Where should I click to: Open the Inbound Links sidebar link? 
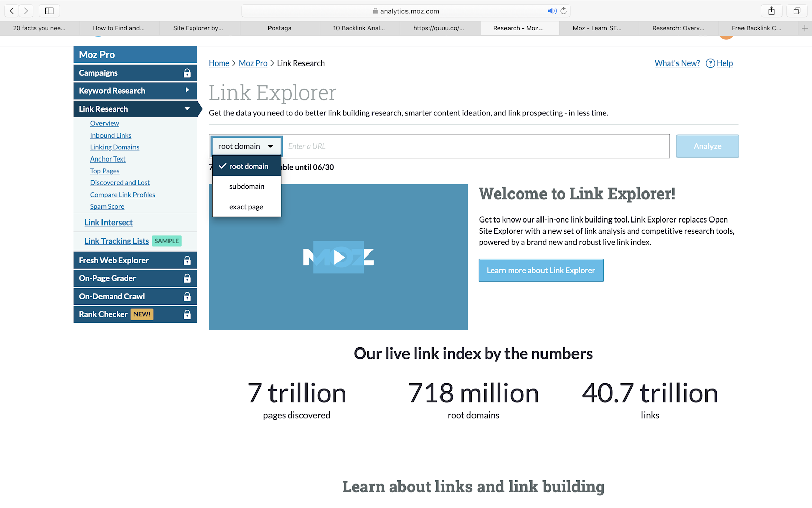[111, 136]
